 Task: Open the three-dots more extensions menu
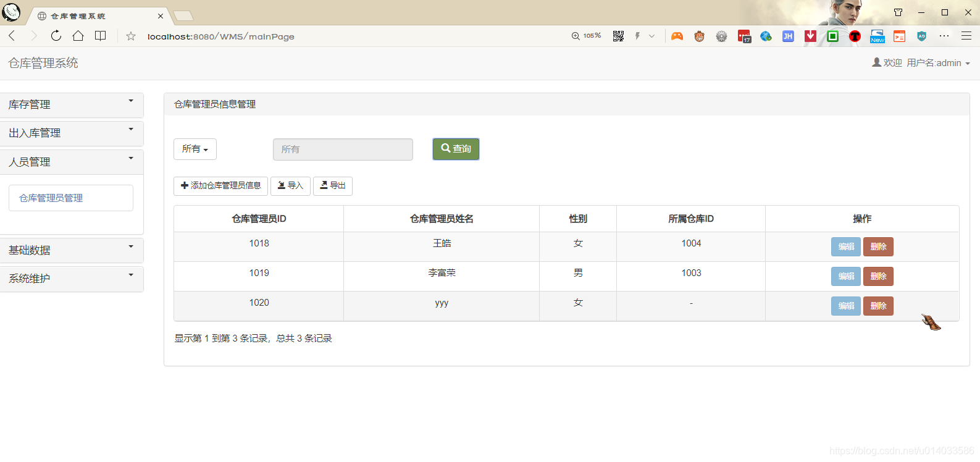pos(944,36)
